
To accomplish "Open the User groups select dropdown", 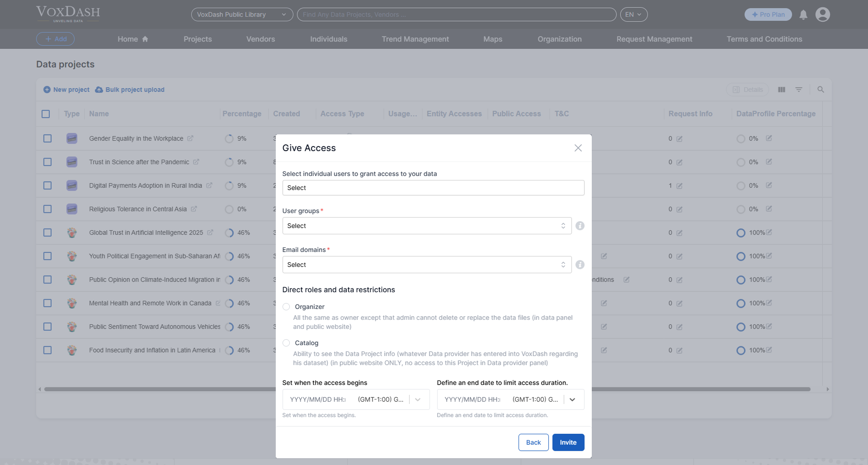I will coord(427,226).
